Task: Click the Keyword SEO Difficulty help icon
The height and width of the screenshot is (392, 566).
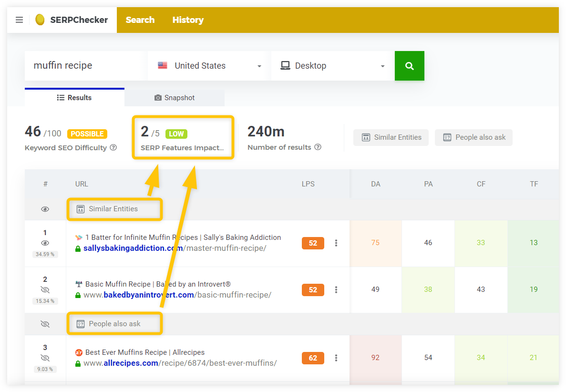Action: [x=113, y=147]
